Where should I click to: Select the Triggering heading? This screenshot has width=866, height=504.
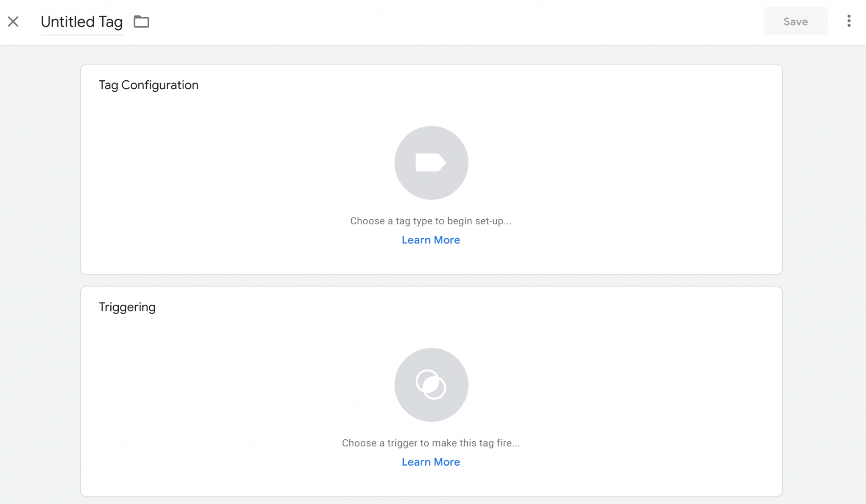coord(127,307)
